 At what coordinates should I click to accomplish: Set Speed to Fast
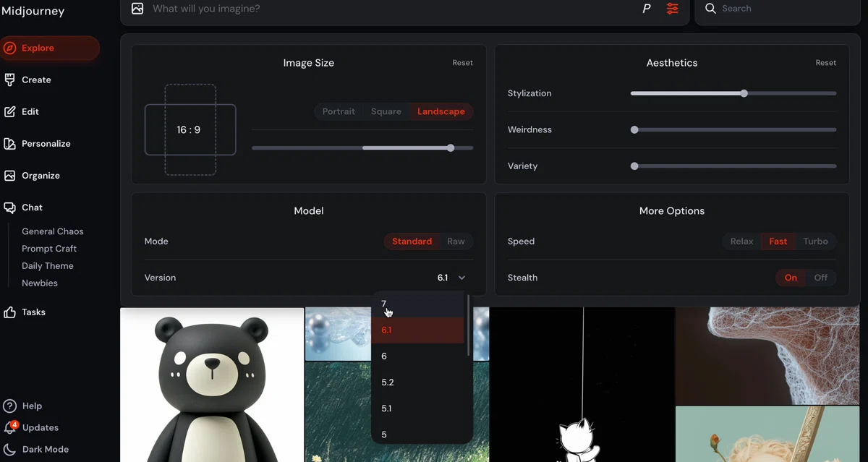pyautogui.click(x=778, y=241)
